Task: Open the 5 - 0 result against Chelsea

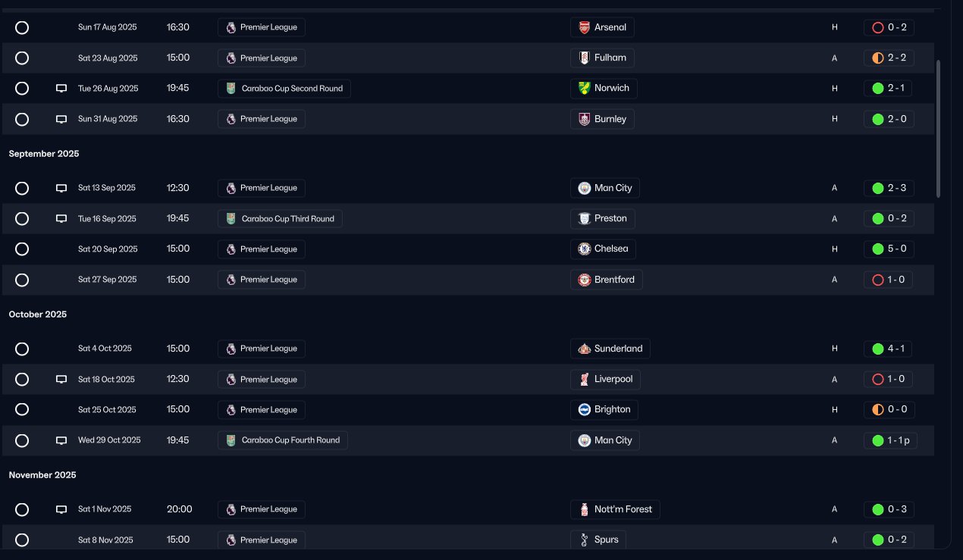Action: click(x=889, y=249)
